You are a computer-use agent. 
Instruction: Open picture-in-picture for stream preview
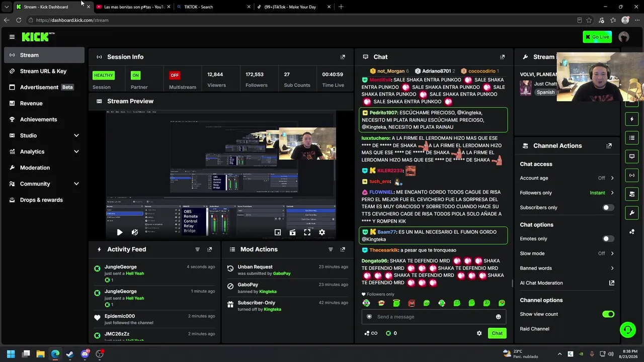tap(277, 232)
